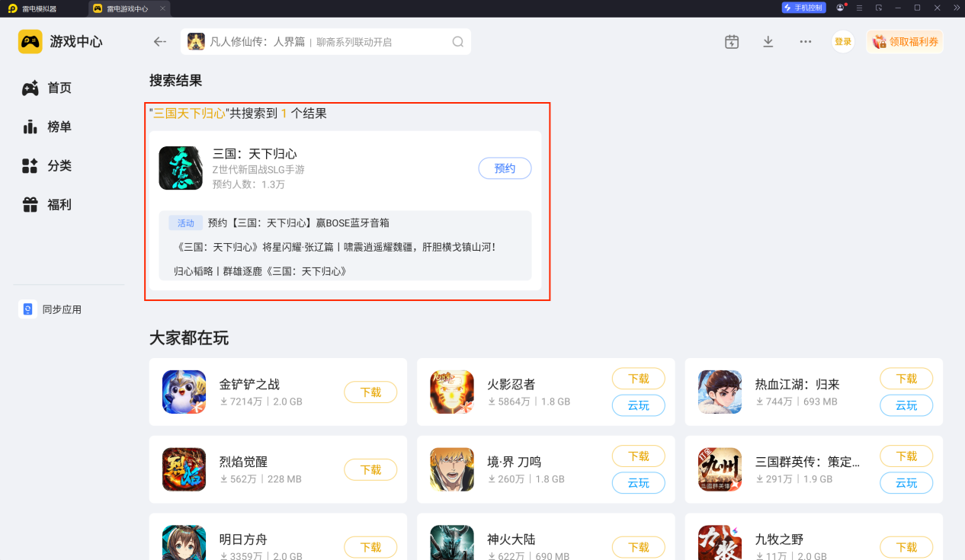Screen dimensions: 965x560
Task: Expand the double-chevron in title bar
Action: click(x=957, y=8)
